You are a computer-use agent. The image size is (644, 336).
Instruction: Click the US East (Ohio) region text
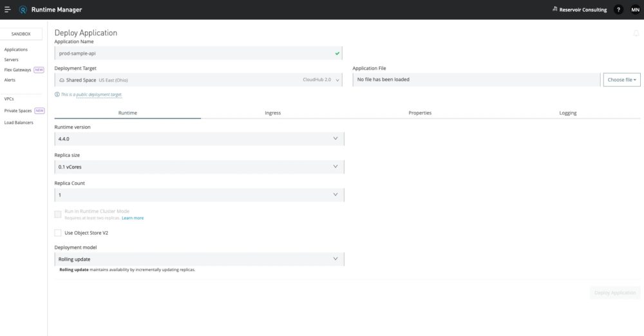pyautogui.click(x=113, y=80)
